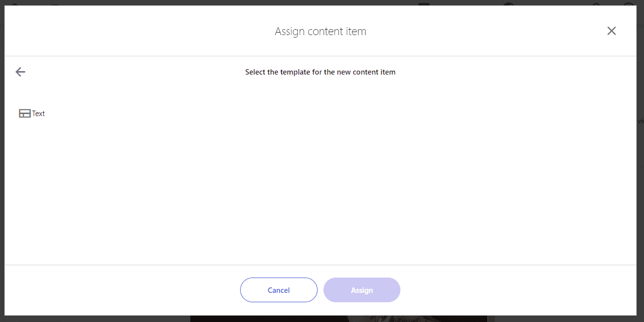Choose the Text template label
Image resolution: width=644 pixels, height=322 pixels.
click(x=38, y=114)
